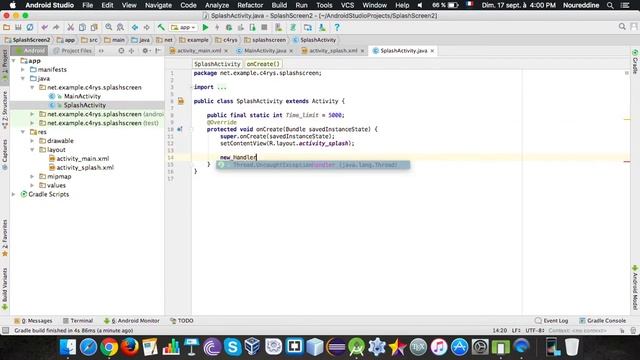Open the VCS menu
Image resolution: width=640 pixels, height=360 pixels.
[347, 5]
